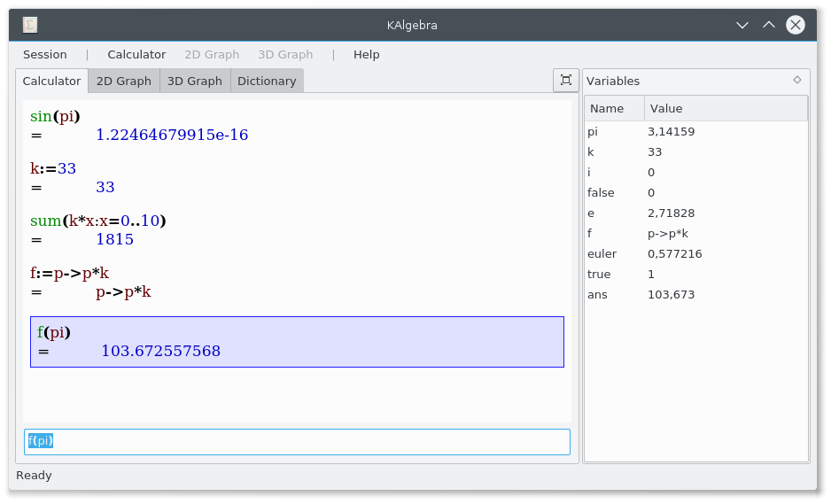Image resolution: width=831 pixels, height=504 pixels.
Task: Click the KAlgebra sigma app icon
Action: pos(30,25)
